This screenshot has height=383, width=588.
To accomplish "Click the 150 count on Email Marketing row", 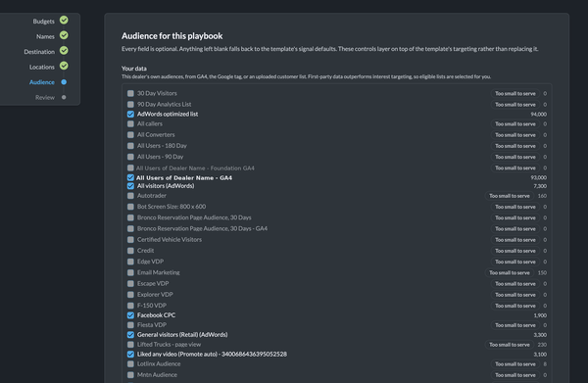I will pos(542,272).
